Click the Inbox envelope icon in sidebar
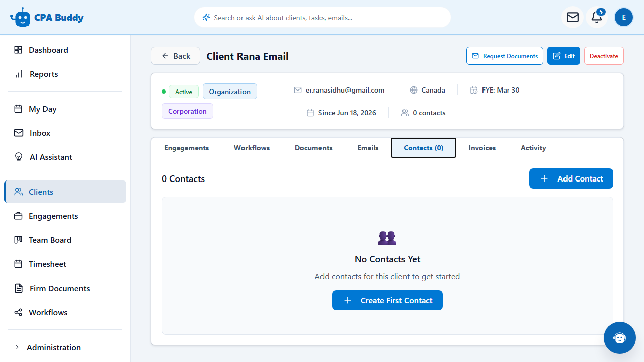This screenshot has height=362, width=644. (x=19, y=133)
